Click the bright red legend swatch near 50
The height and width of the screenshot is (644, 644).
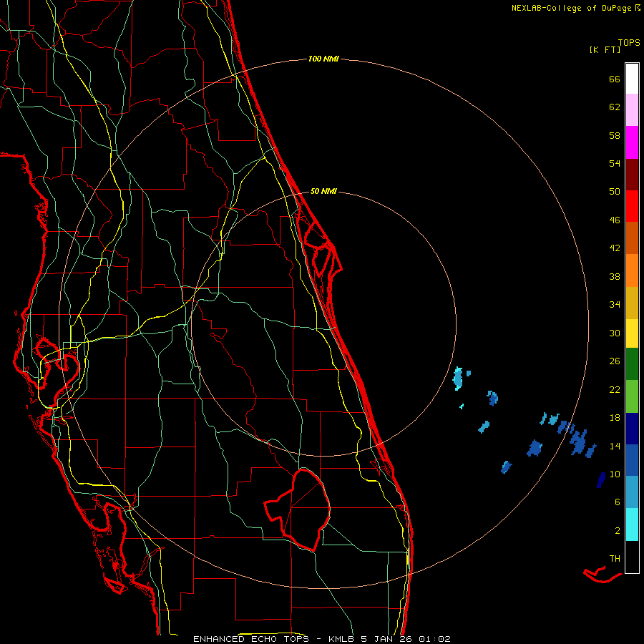tap(632, 207)
